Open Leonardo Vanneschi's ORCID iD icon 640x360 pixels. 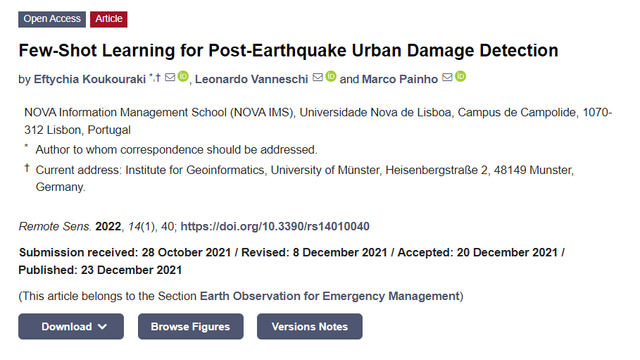coord(331,76)
